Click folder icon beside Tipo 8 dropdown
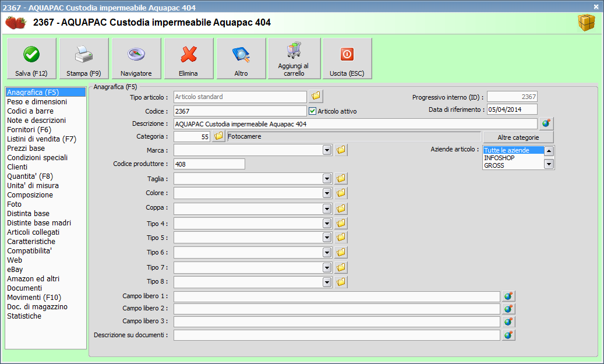 (341, 282)
